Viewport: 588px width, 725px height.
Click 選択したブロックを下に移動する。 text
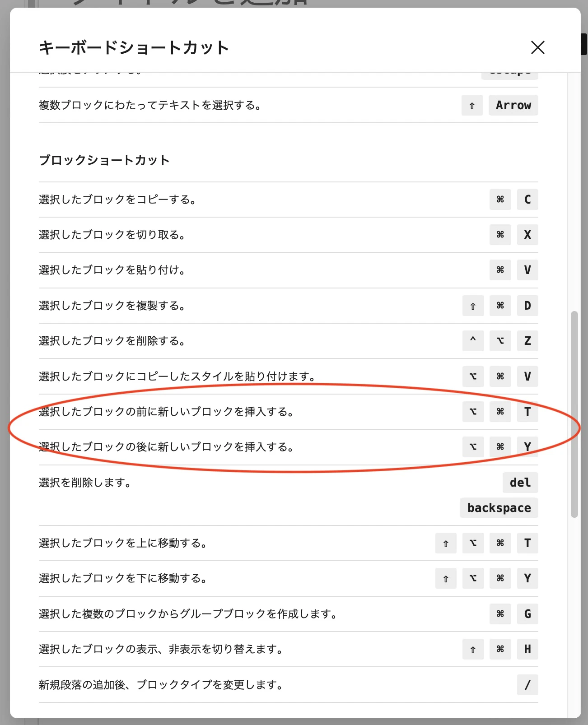123,578
